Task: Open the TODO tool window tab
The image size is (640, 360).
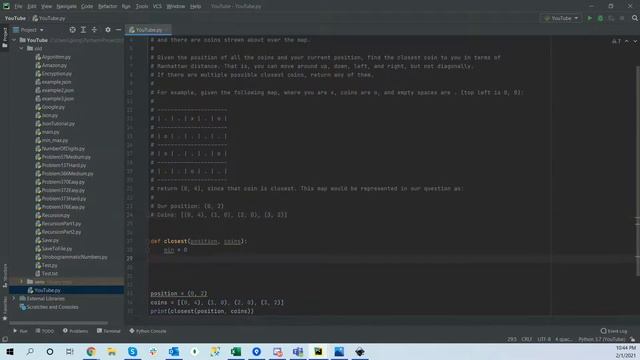Action: 45,331
